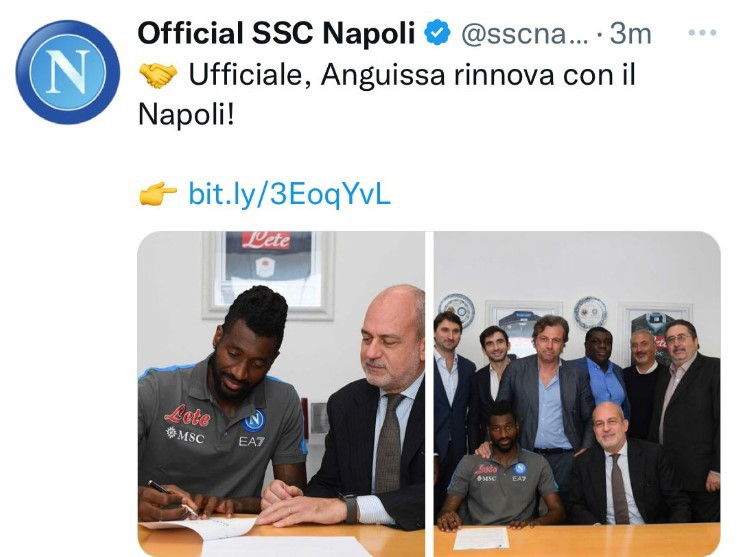The image size is (737, 557).
Task: Click the Napoli badge on player's shirt
Action: pos(254,421)
